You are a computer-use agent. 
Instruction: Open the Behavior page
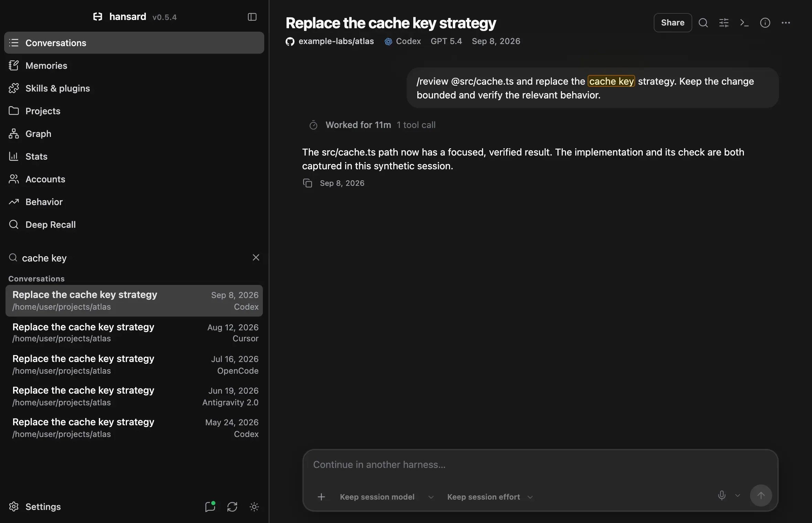(134, 202)
